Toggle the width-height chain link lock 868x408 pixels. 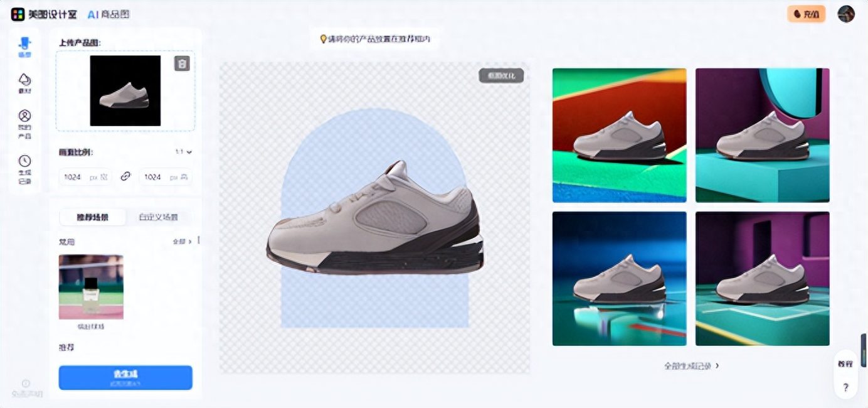[125, 177]
